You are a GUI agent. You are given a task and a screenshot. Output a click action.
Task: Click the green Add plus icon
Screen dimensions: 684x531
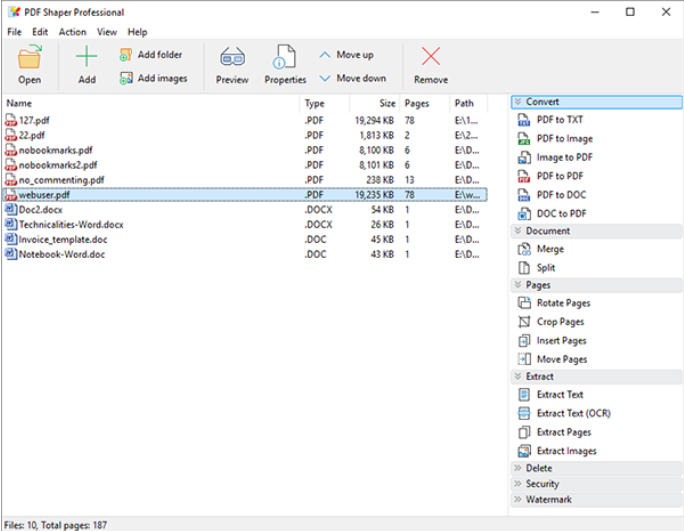[87, 57]
